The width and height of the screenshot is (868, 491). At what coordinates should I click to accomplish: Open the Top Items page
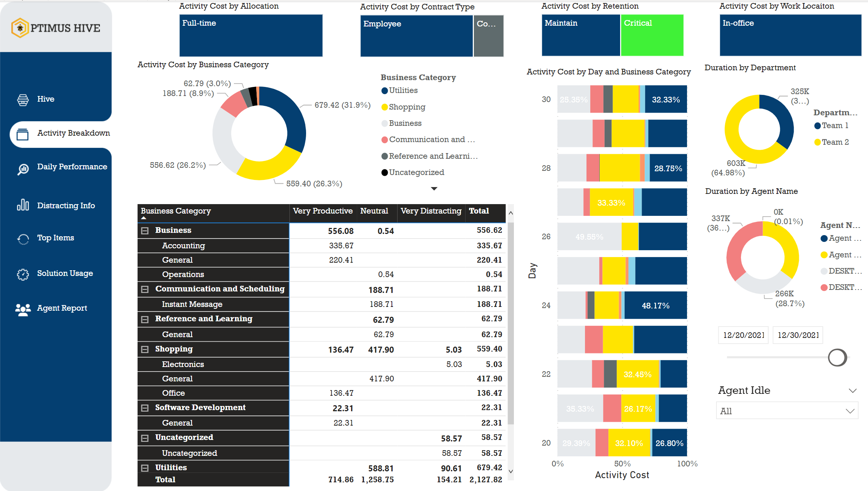pyautogui.click(x=56, y=238)
